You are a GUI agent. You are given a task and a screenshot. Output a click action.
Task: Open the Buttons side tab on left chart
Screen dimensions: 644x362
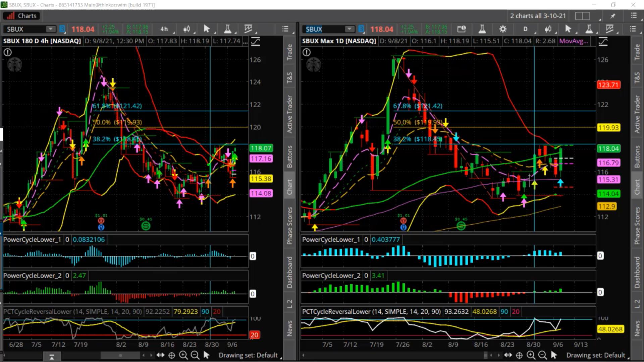click(289, 156)
